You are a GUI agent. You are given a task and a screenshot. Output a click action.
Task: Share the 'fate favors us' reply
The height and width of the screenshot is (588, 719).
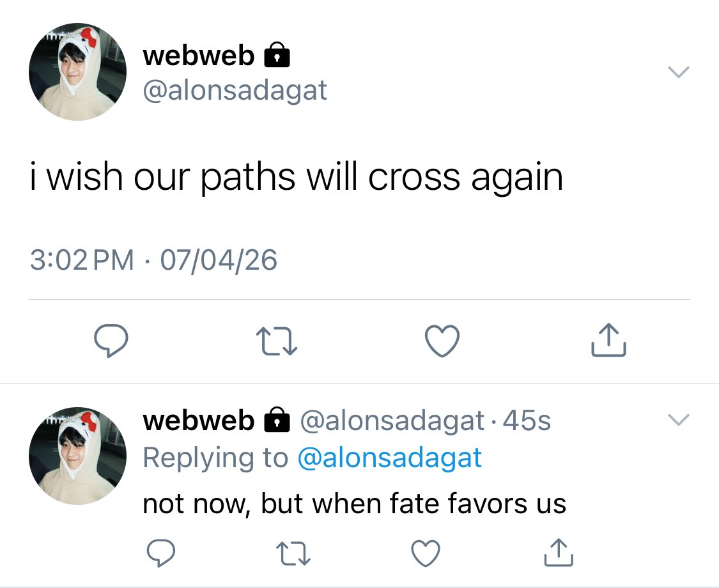tap(559, 552)
